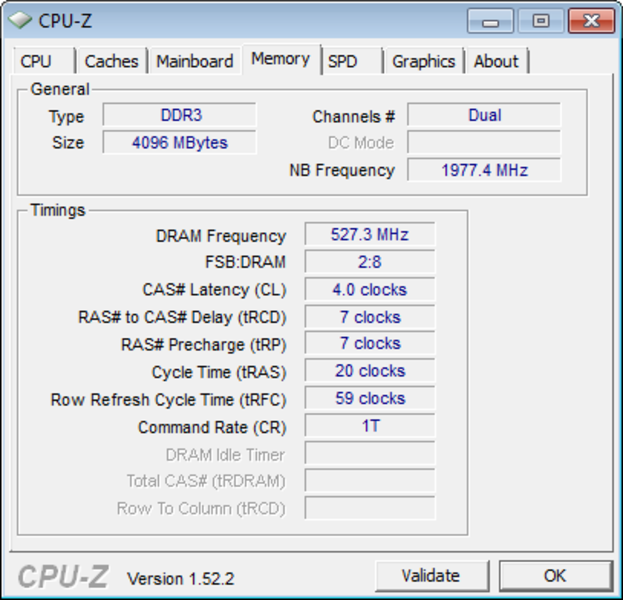Click the tRFC value 59 clocks

tap(370, 398)
